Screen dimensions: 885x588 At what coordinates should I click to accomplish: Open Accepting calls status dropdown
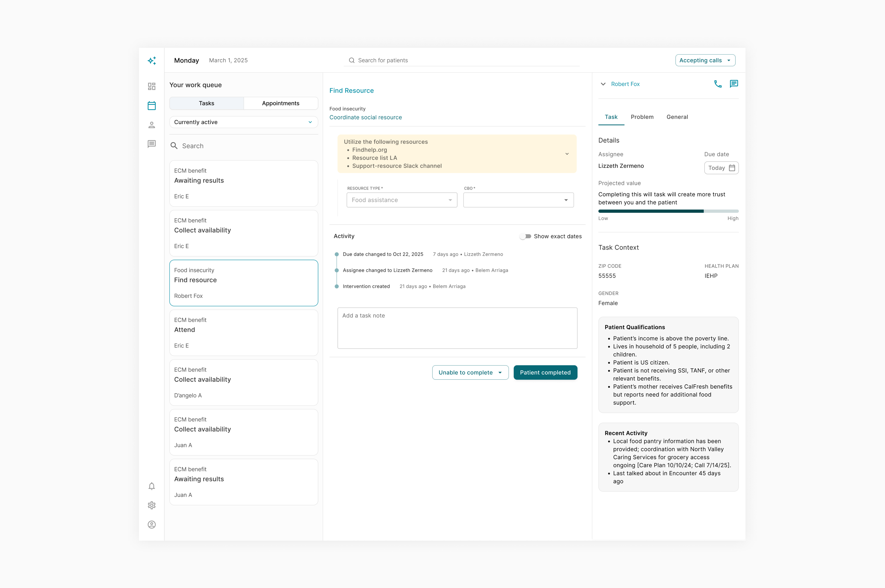705,60
